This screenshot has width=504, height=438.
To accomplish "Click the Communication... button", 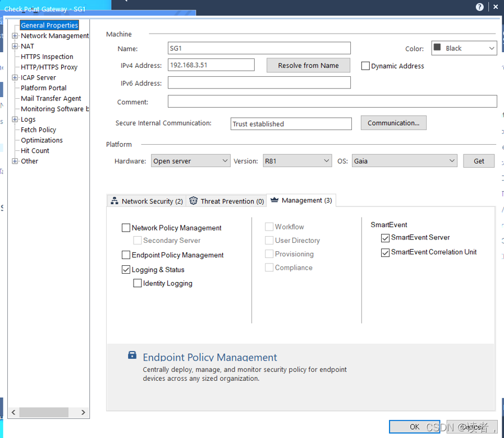I will (393, 123).
